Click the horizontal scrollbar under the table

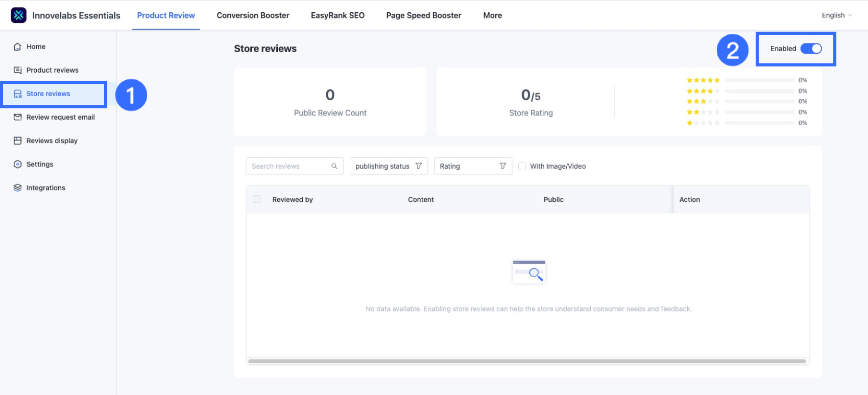(x=526, y=361)
